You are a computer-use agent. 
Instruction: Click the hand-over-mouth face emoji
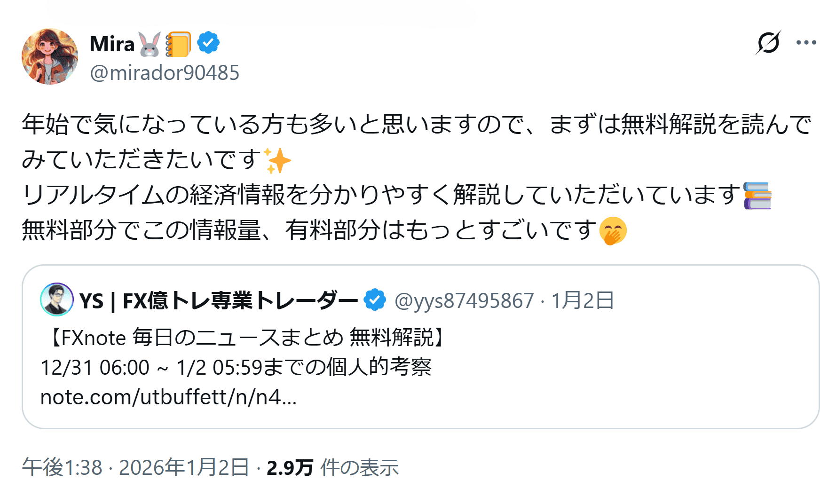[x=613, y=231]
